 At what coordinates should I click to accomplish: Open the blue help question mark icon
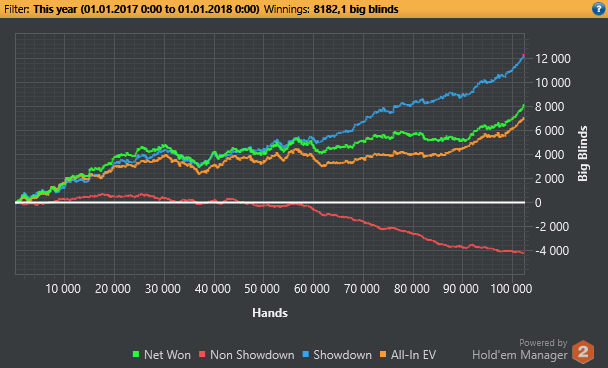598,9
